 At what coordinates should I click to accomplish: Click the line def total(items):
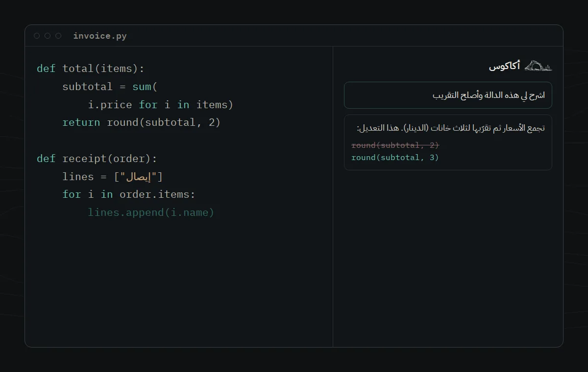pos(91,69)
